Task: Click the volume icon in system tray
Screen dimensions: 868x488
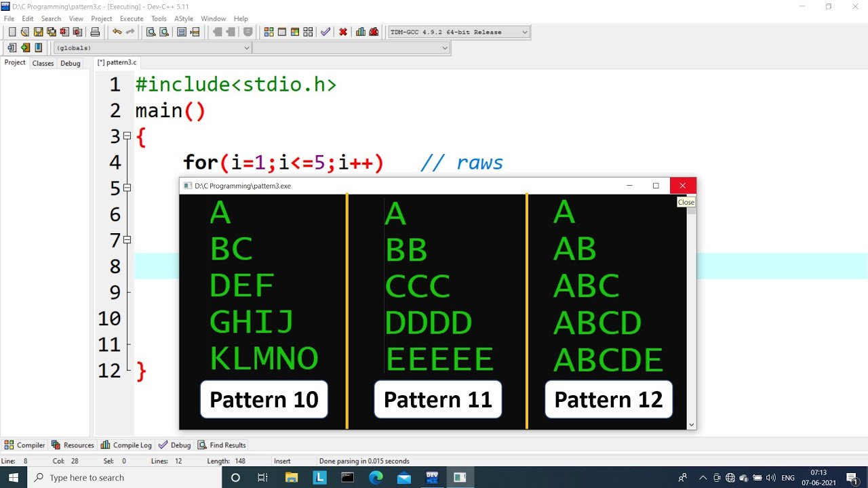Action: 771,477
